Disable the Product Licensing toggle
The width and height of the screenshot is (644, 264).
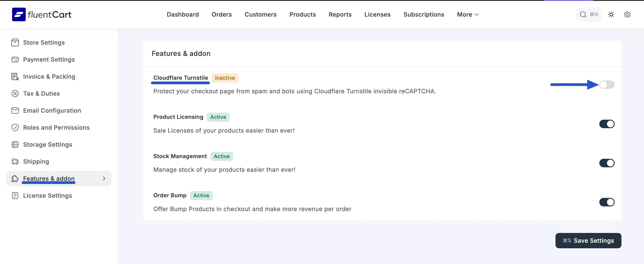coord(607,124)
